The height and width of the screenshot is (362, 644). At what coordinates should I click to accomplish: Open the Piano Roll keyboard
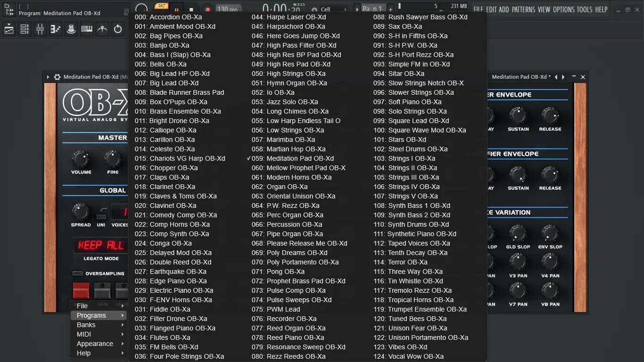coord(87,29)
